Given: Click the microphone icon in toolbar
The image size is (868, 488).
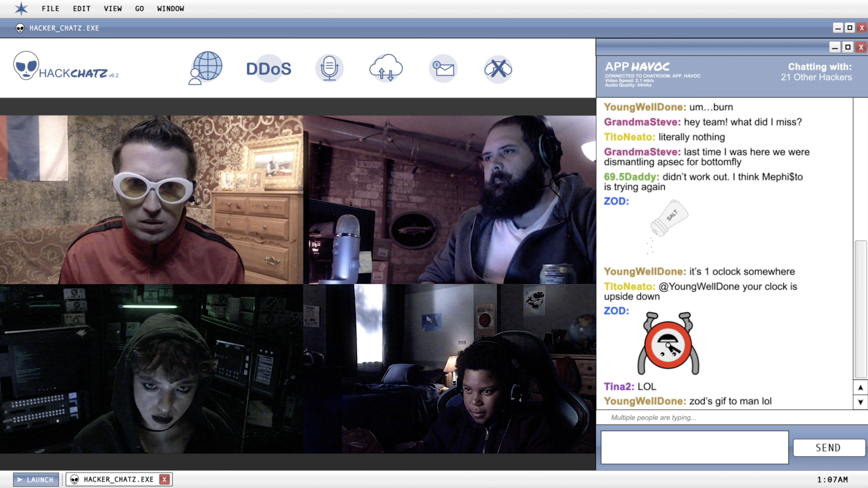Looking at the screenshot, I should click(x=329, y=68).
